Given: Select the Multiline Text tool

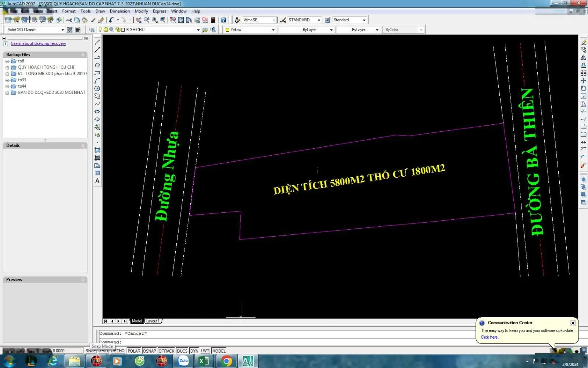Looking at the screenshot, I should tap(97, 181).
